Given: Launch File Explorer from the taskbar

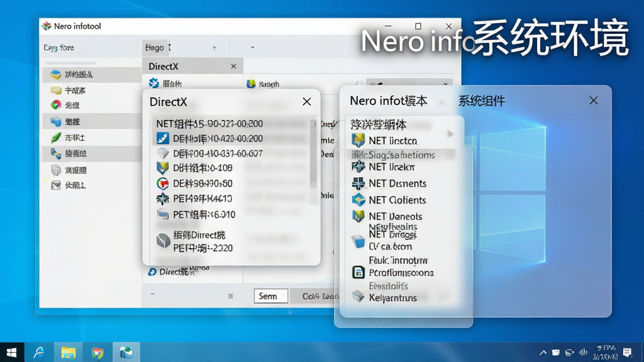Looking at the screenshot, I should tap(68, 352).
